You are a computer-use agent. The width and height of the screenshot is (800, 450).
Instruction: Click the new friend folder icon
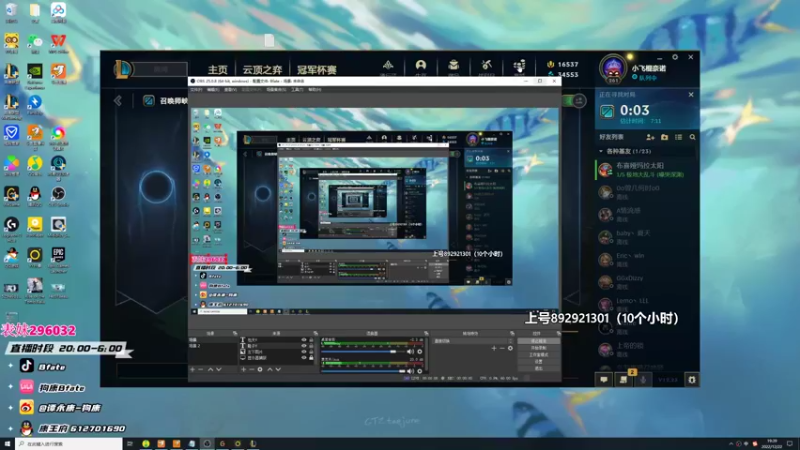click(x=664, y=137)
